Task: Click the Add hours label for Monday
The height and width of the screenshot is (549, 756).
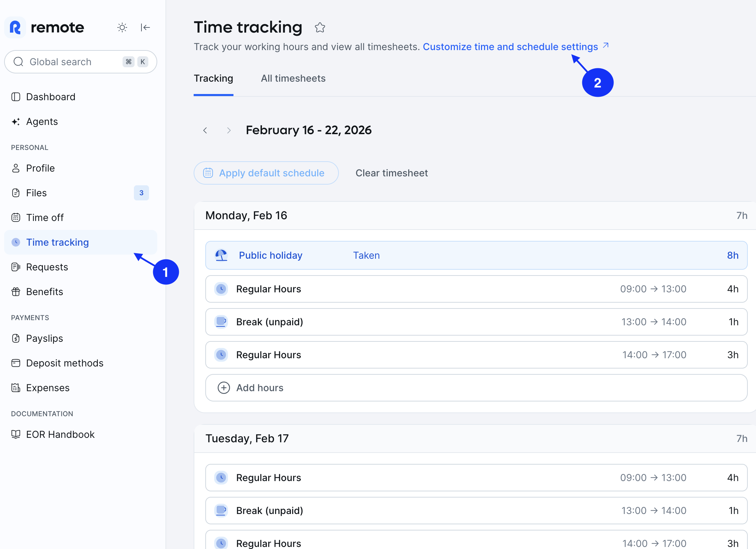Action: coord(260,388)
